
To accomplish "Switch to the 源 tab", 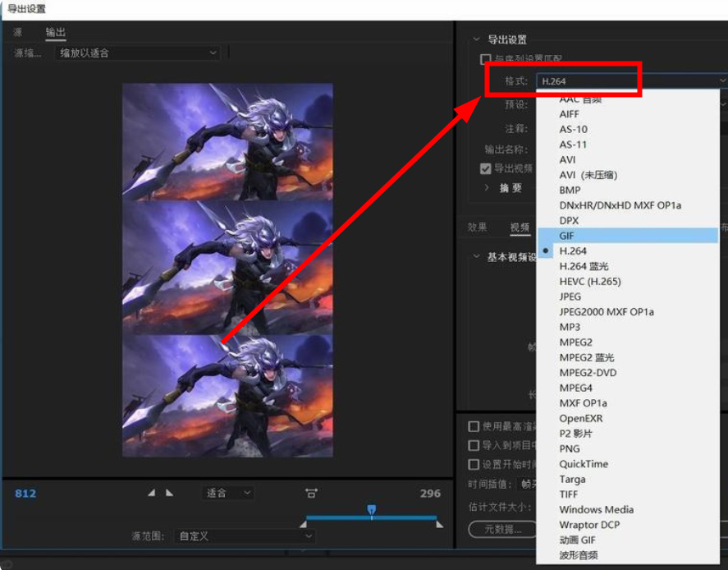I will (18, 33).
